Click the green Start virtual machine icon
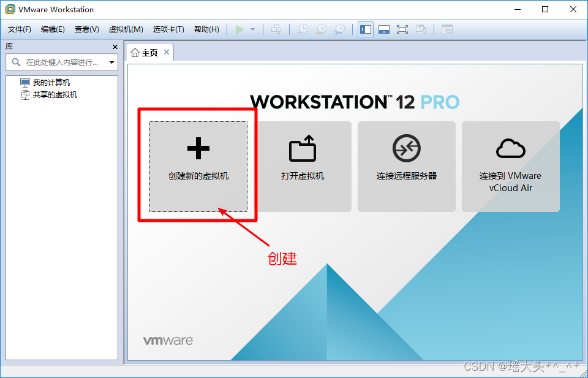 tap(240, 29)
